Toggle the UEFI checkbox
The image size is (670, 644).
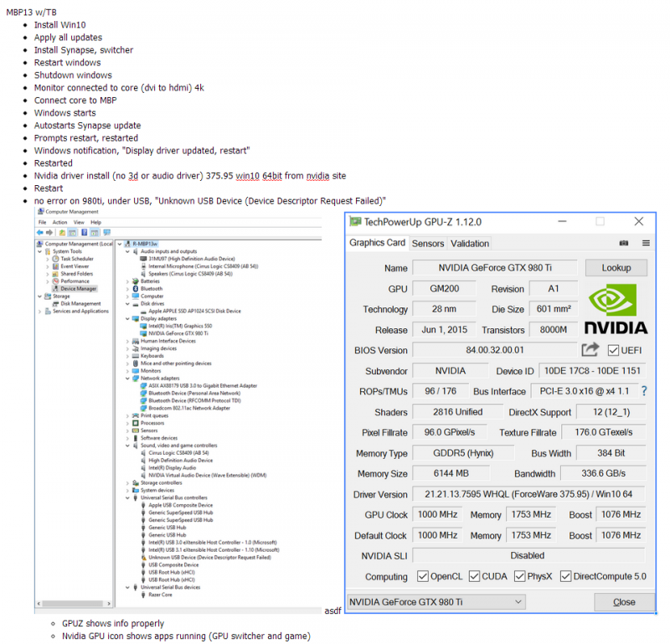pyautogui.click(x=614, y=350)
